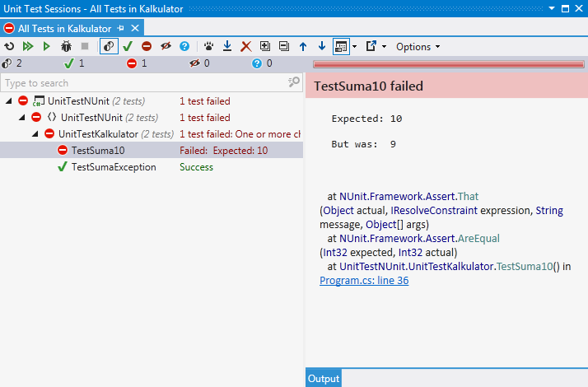Debug tests using the bug icon
588x387 pixels.
click(66, 47)
